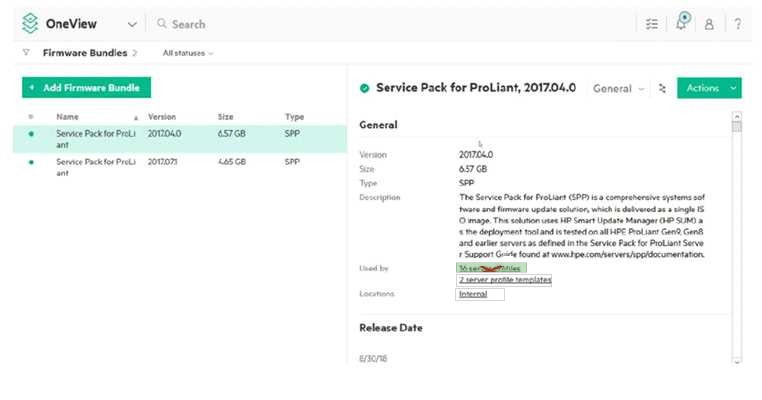Expand the Actions dropdown arrow
This screenshot has height=400, width=762.
[x=733, y=88]
